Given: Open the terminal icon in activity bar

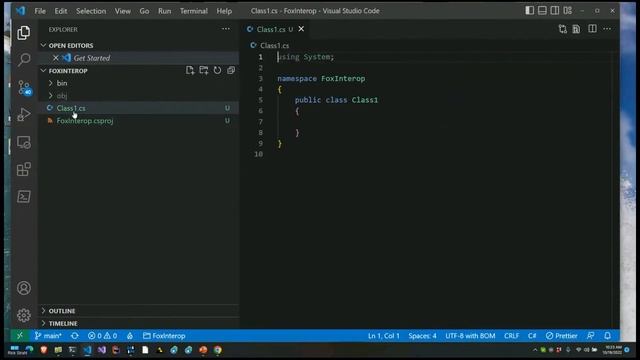Looking at the screenshot, I should [24, 197].
